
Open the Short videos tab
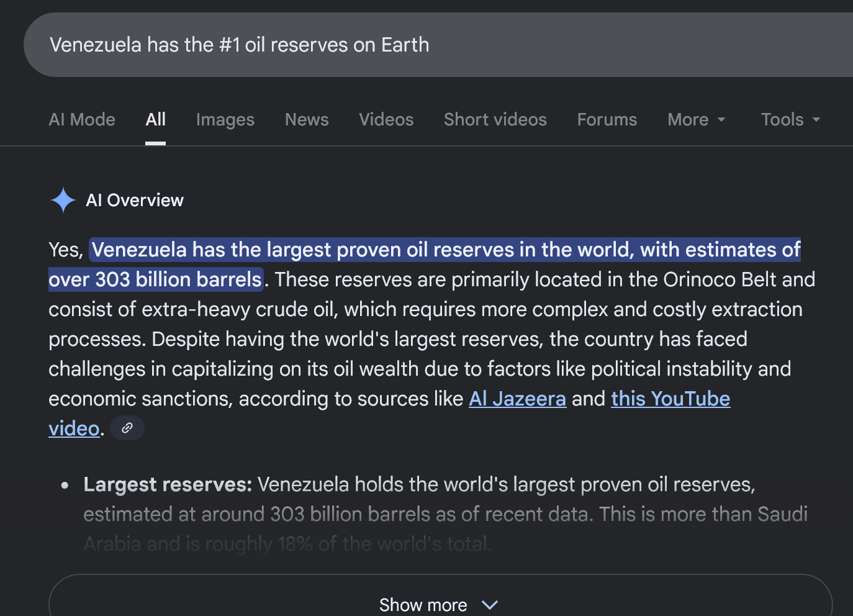[495, 119]
